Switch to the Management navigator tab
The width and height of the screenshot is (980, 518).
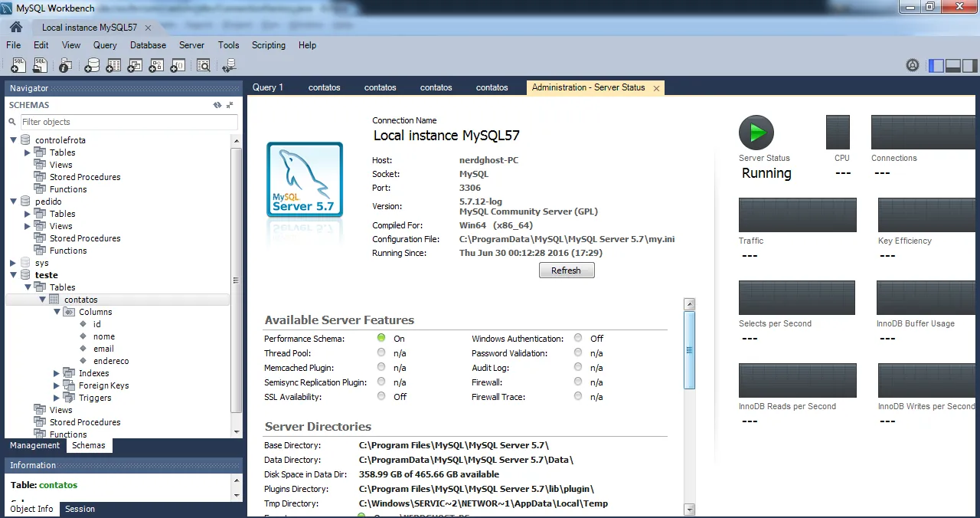34,445
